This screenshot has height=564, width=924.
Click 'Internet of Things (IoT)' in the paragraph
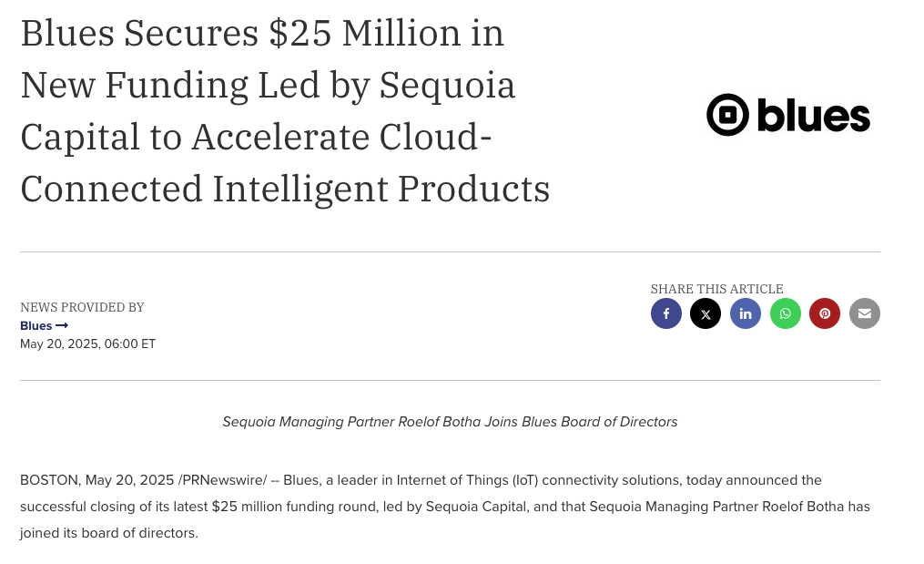tap(467, 480)
